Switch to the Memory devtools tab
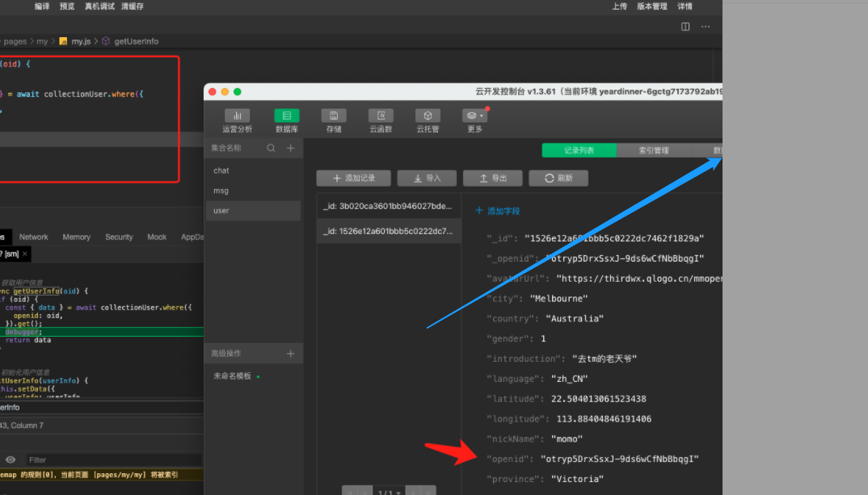 [77, 237]
